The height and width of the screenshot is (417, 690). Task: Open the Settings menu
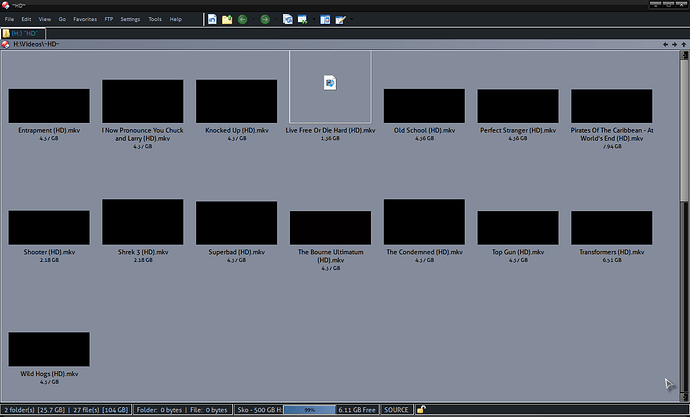130,19
